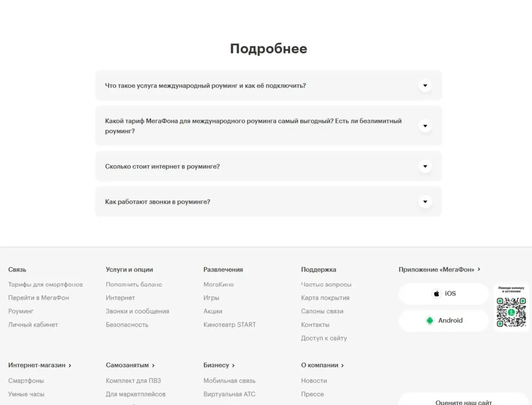Open 'Контакты' footer link
Viewport: 532px width, 405px height.
click(x=315, y=325)
